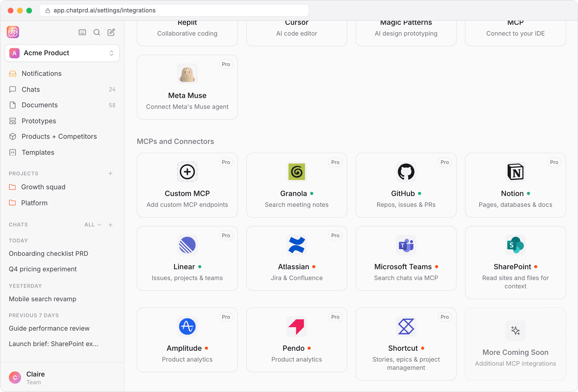
Task: Add a new project with plus icon
Action: [110, 173]
